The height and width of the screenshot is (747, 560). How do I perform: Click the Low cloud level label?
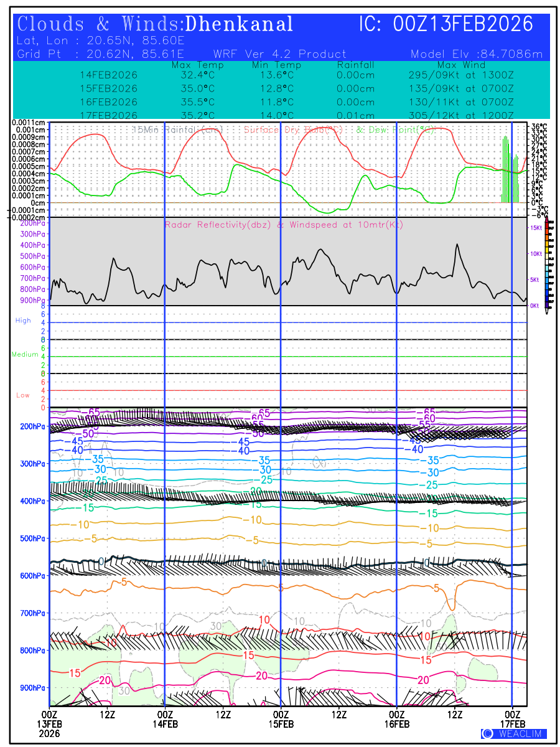[x=23, y=395]
